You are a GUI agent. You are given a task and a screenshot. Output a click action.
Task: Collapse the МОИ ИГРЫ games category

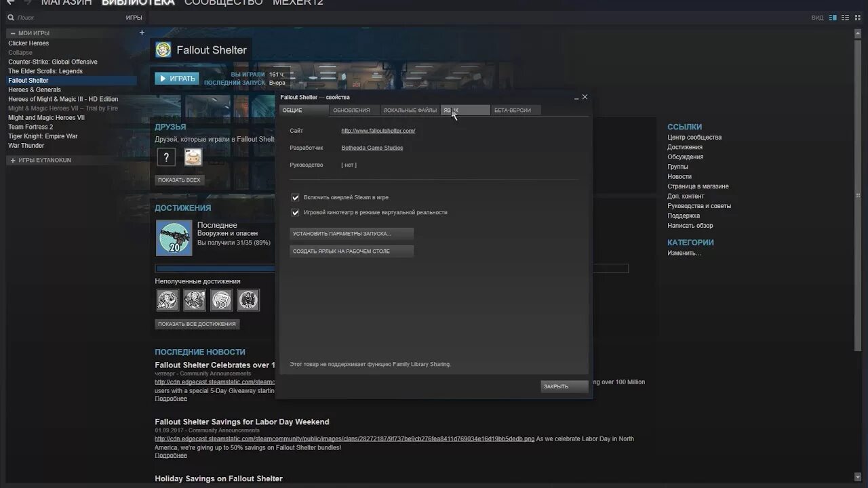(x=13, y=33)
